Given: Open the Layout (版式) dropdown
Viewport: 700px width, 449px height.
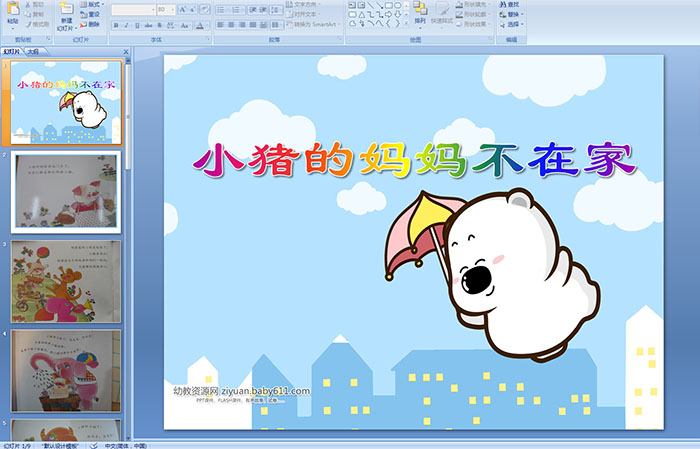Looking at the screenshot, I should tap(94, 4).
